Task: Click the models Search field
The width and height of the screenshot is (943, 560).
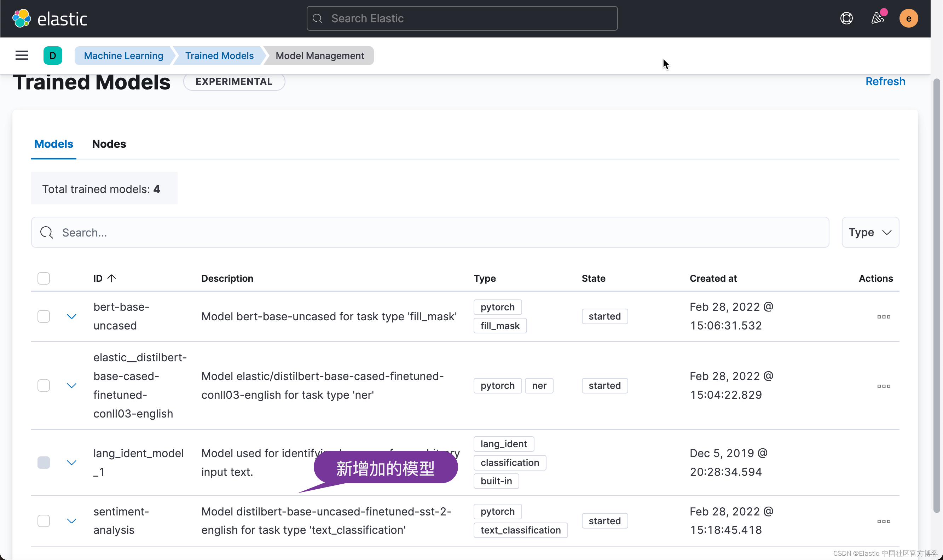Action: click(430, 233)
